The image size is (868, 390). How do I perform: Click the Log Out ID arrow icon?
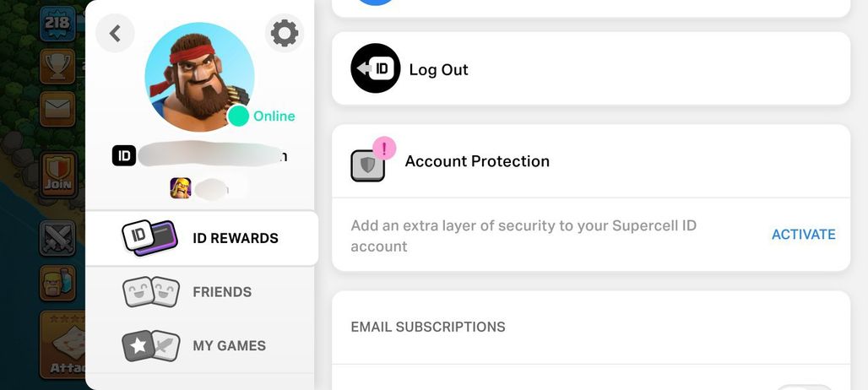point(376,68)
